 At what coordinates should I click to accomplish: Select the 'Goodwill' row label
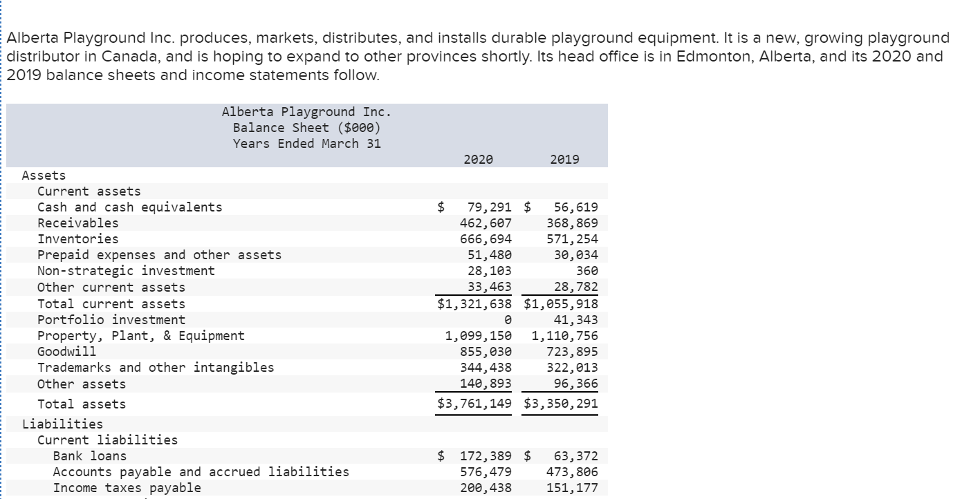66,352
